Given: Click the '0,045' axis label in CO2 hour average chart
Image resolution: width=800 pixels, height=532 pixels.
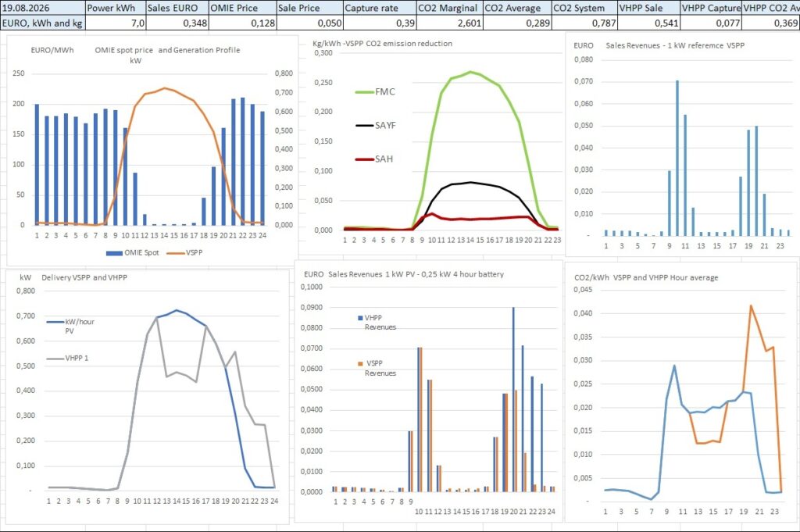Looking at the screenshot, I should pos(583,290).
